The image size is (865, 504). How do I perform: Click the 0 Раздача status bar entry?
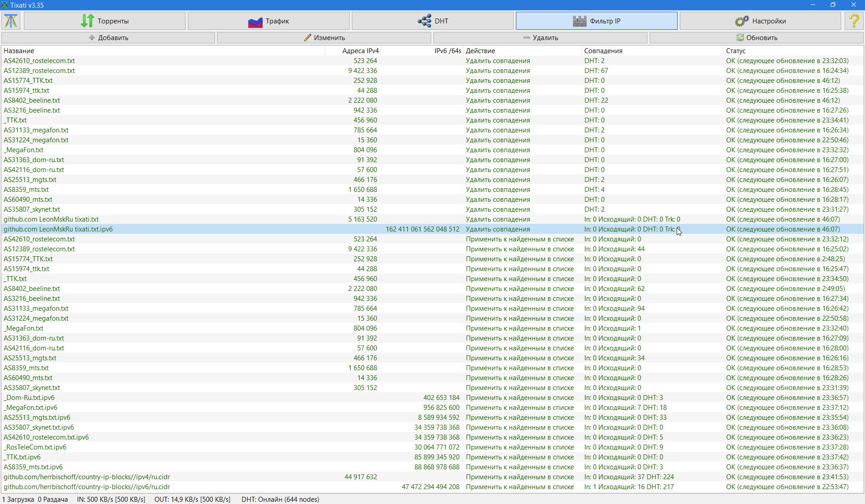53,499
